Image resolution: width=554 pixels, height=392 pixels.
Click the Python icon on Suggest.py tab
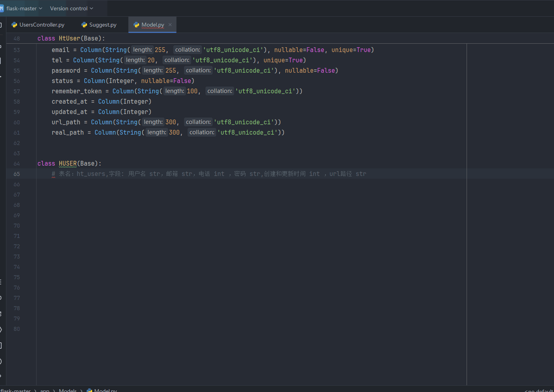[84, 25]
